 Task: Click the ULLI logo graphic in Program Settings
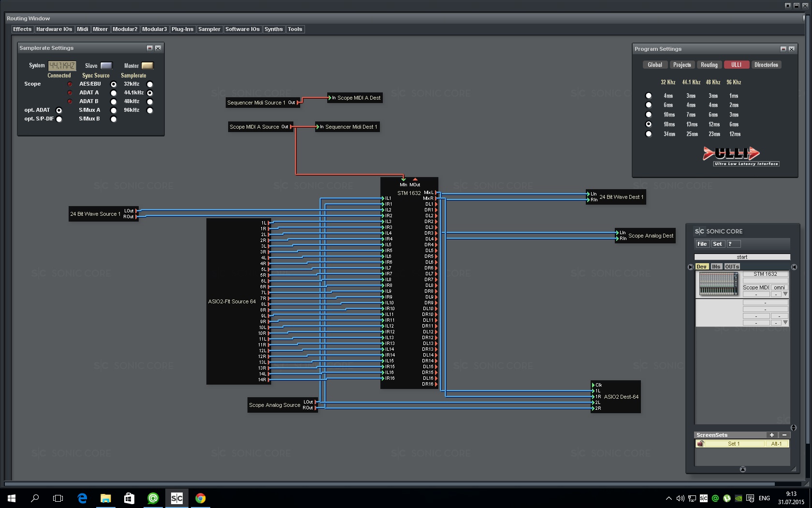pos(732,154)
